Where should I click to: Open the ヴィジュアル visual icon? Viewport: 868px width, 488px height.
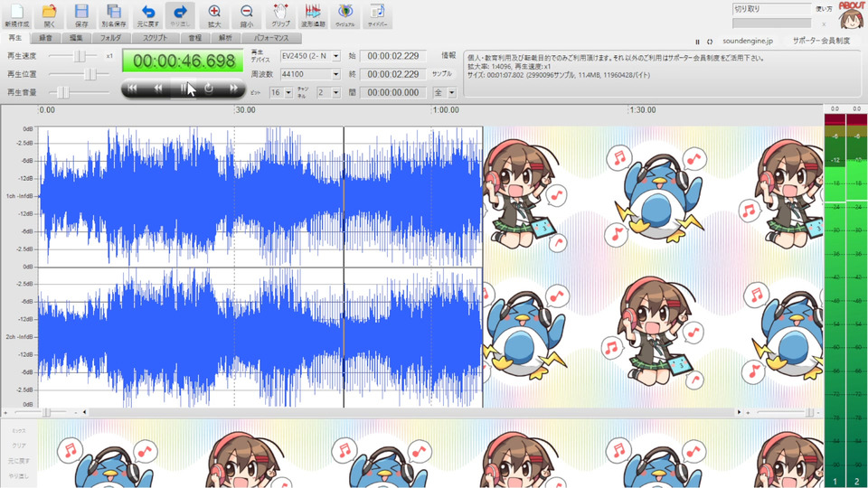click(x=344, y=15)
